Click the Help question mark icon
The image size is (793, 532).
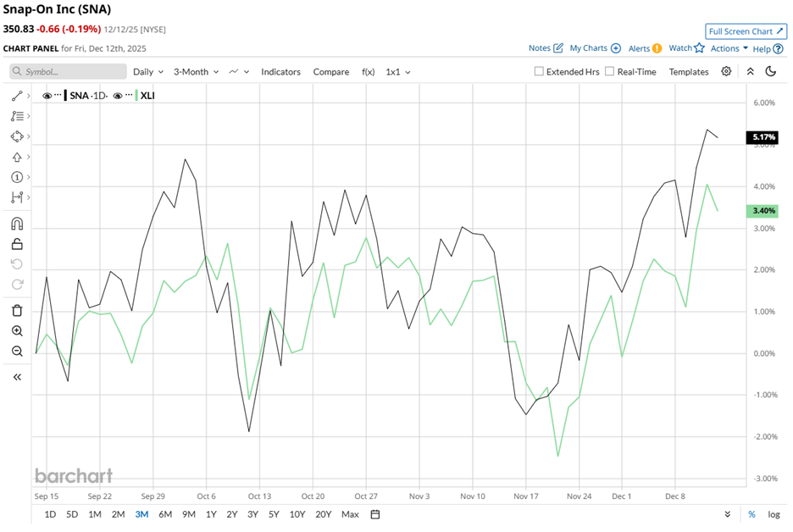[x=779, y=49]
